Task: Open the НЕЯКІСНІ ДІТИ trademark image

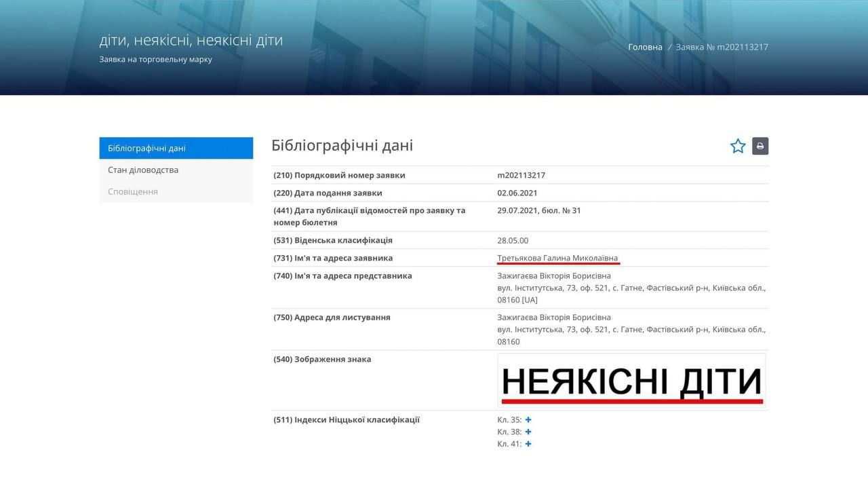Action: [x=631, y=380]
